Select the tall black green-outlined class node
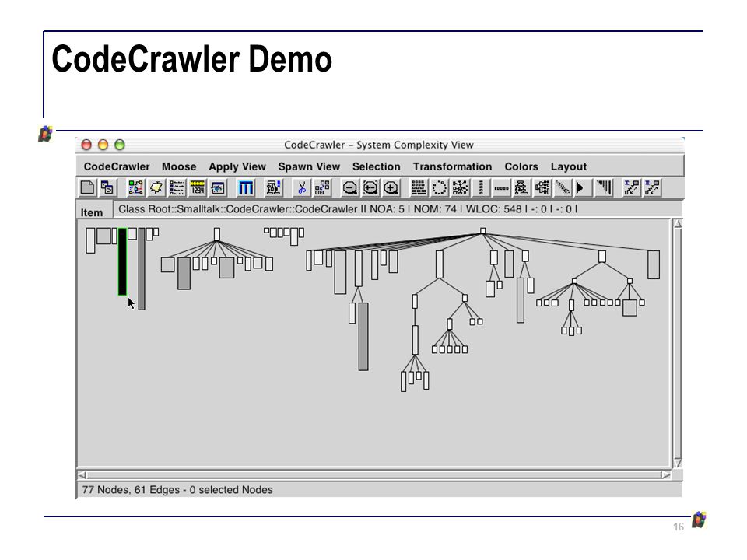 point(122,261)
